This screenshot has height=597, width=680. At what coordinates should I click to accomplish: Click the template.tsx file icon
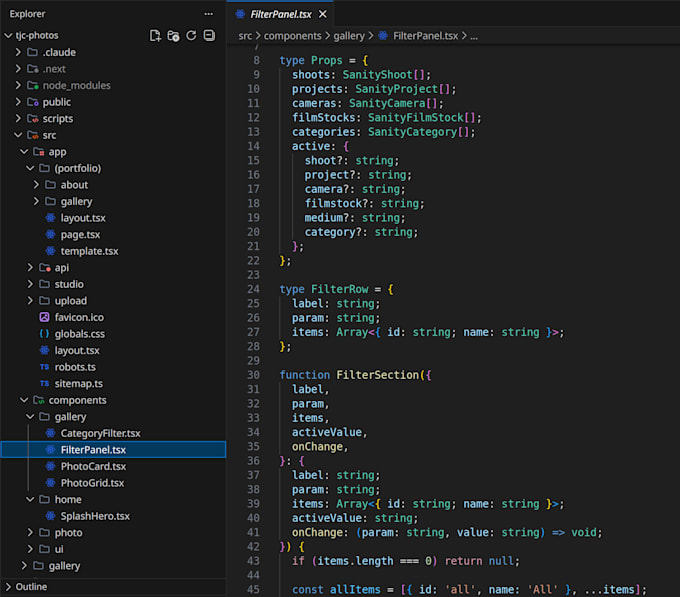(50, 251)
